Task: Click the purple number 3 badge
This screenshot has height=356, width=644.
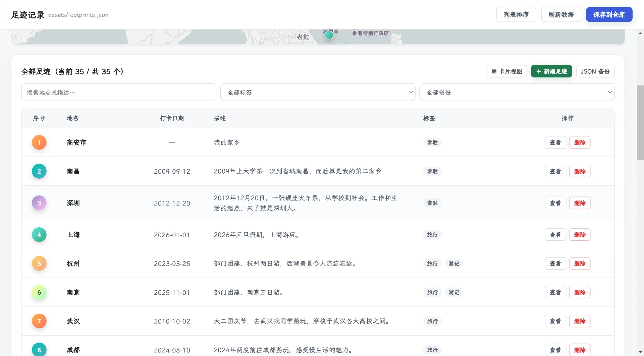Action: [39, 203]
